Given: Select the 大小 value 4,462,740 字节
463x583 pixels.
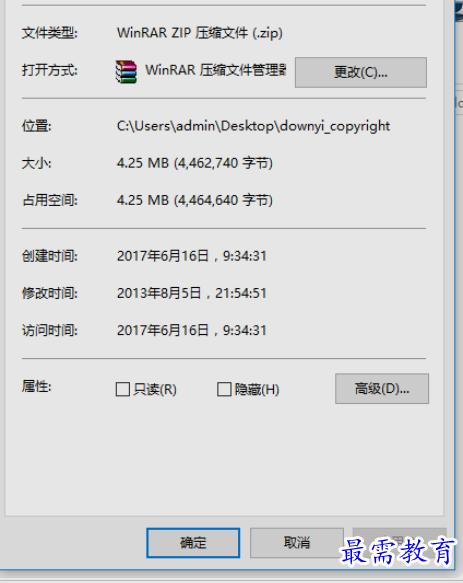Looking at the screenshot, I should [223, 163].
